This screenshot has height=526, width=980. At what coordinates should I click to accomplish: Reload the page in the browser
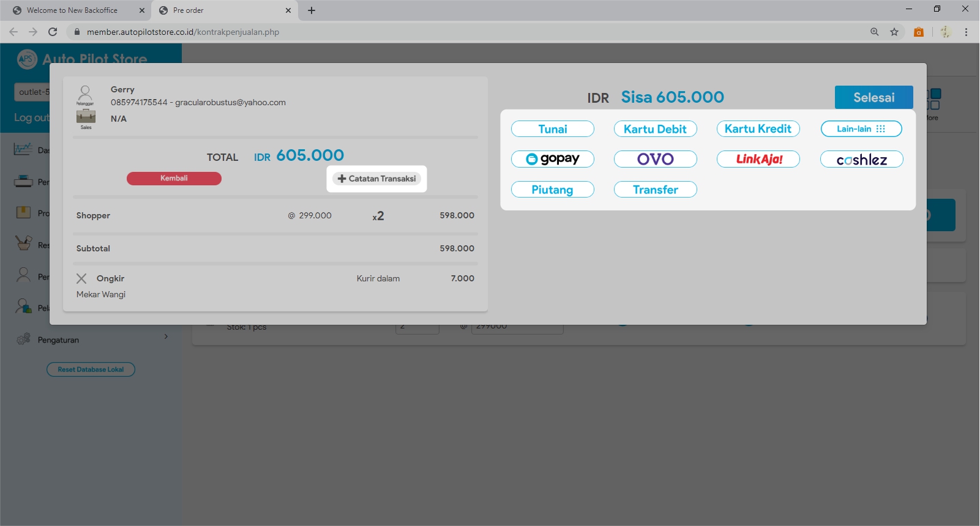click(53, 32)
